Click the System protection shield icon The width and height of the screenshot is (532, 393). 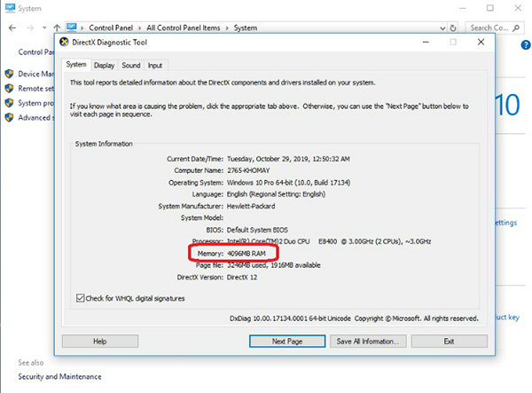click(x=9, y=103)
